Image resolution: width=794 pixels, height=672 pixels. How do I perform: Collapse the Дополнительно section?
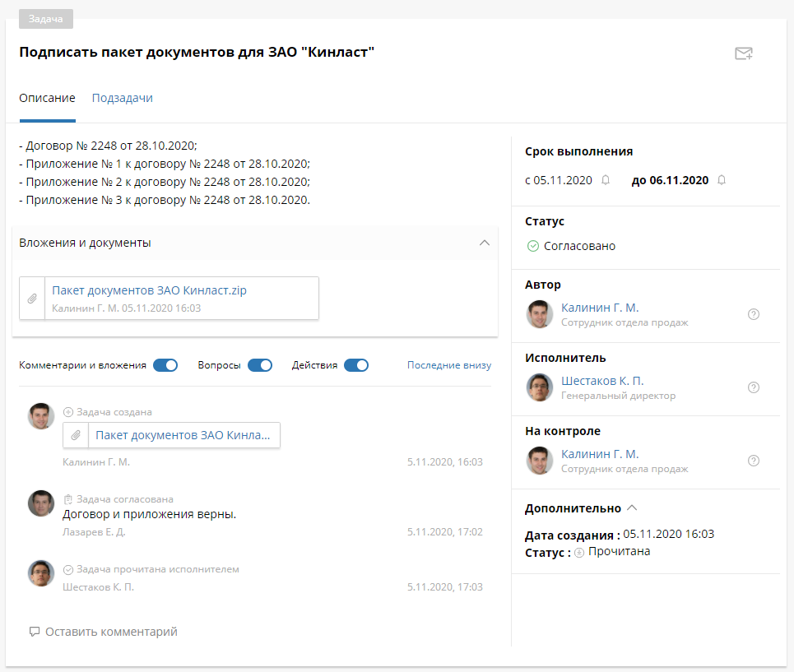[x=632, y=508]
